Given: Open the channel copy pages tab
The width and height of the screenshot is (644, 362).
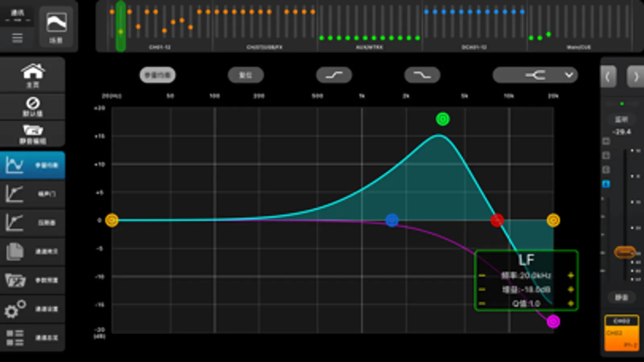Looking at the screenshot, I should (33, 251).
